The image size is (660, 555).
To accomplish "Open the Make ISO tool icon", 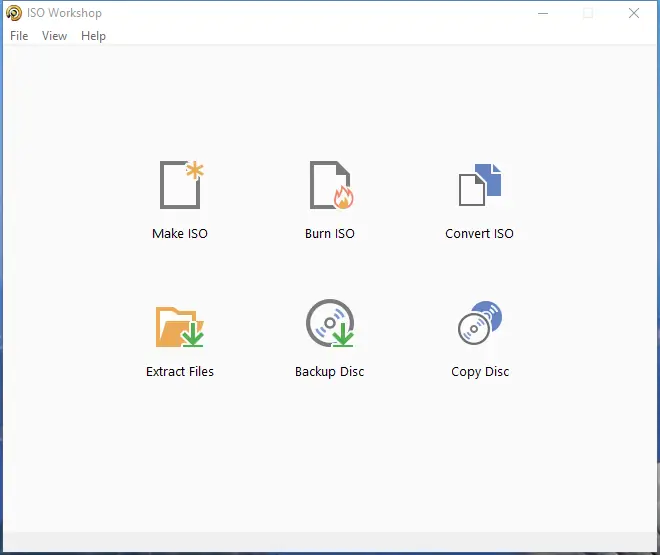I will coord(181,185).
